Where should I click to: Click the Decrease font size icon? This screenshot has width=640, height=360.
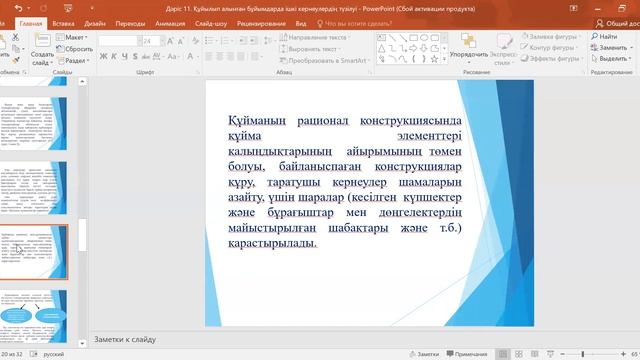click(181, 41)
